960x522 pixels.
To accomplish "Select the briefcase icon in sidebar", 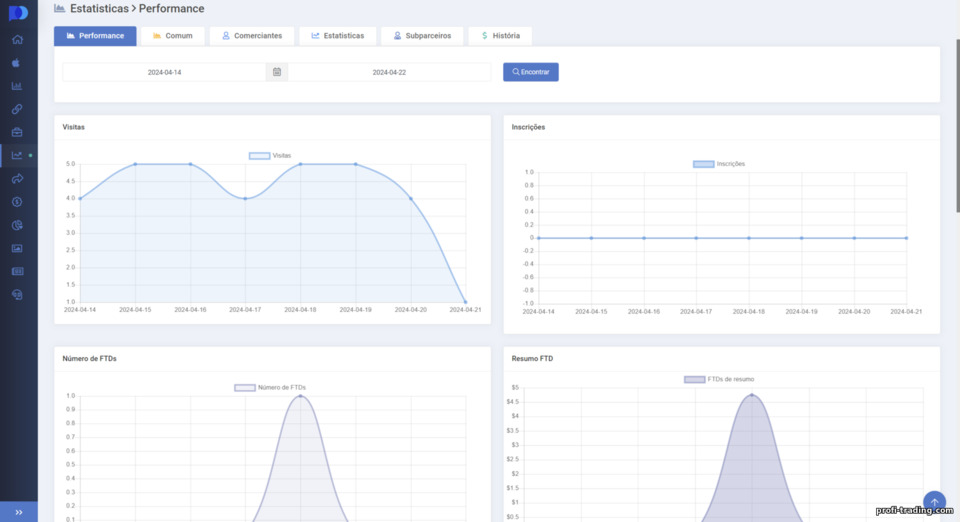I will click(17, 132).
